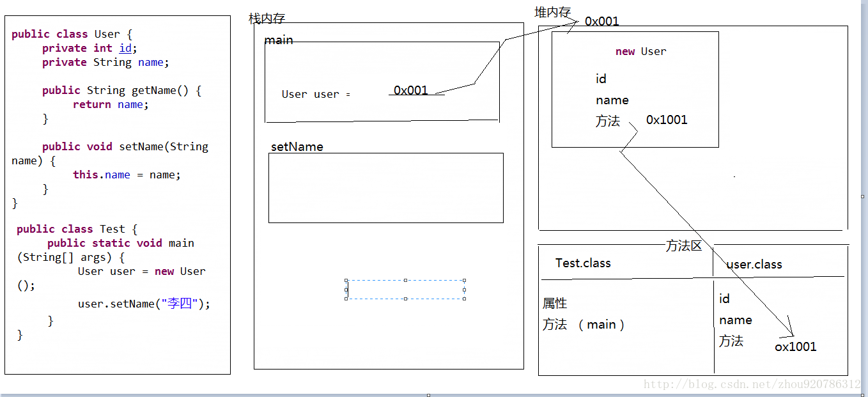Select the 'public String getName() {' line
The image size is (868, 397).
point(121,91)
